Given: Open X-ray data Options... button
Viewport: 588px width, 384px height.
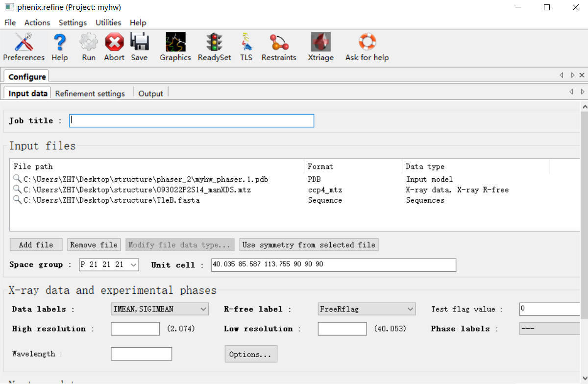Looking at the screenshot, I should pos(250,354).
